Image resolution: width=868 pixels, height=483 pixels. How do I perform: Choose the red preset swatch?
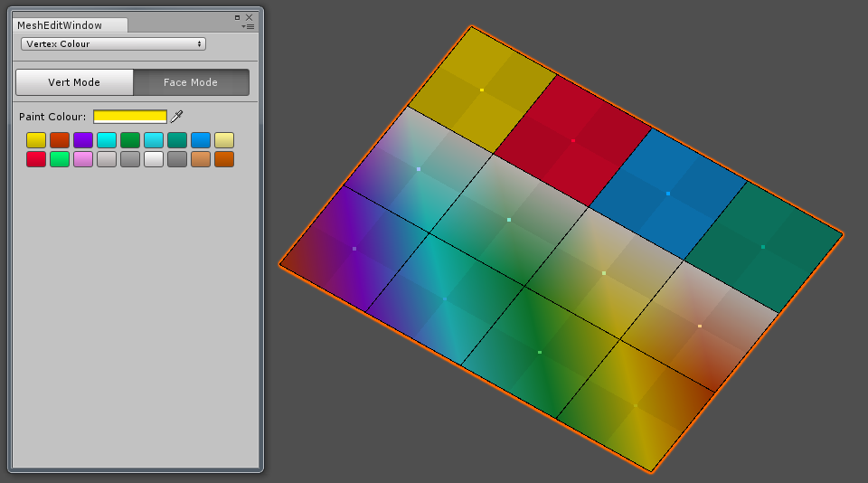coord(36,159)
